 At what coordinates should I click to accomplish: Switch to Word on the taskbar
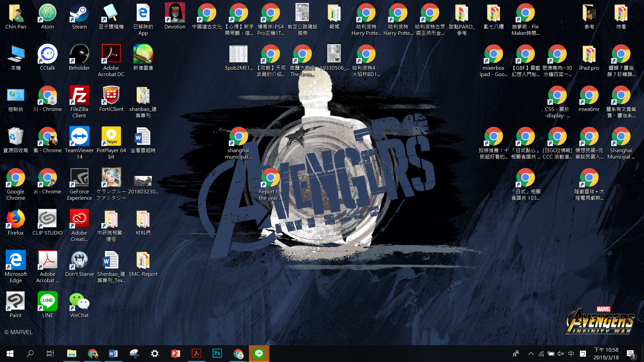113,353
